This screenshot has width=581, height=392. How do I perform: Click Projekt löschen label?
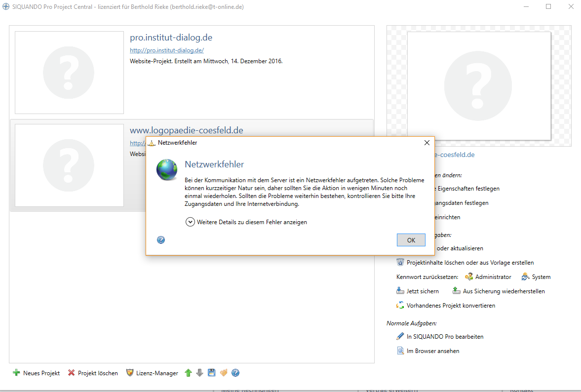point(98,373)
